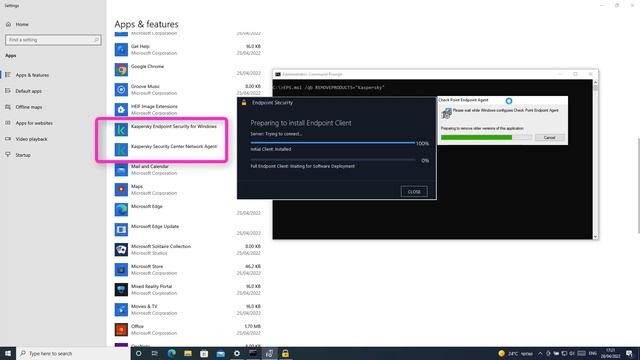Click the green Check Point progress bar
640x360 pixels.
pyautogui.click(x=487, y=138)
